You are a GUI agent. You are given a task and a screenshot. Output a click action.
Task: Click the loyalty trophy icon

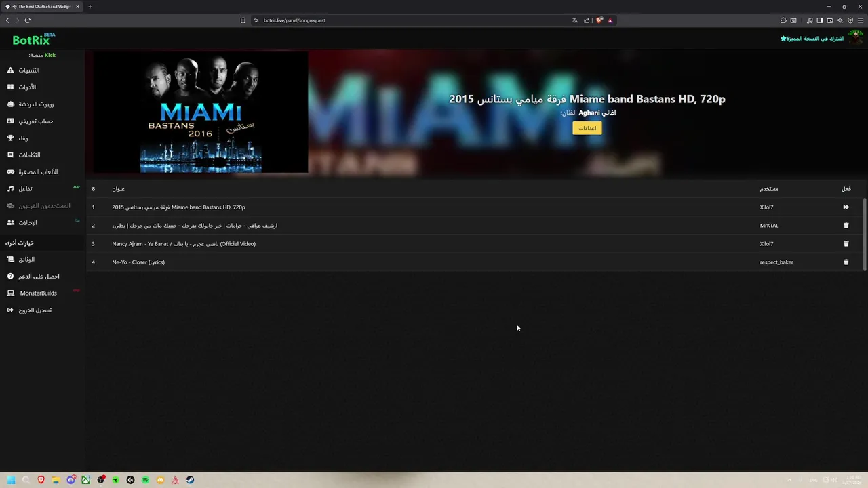click(10, 138)
